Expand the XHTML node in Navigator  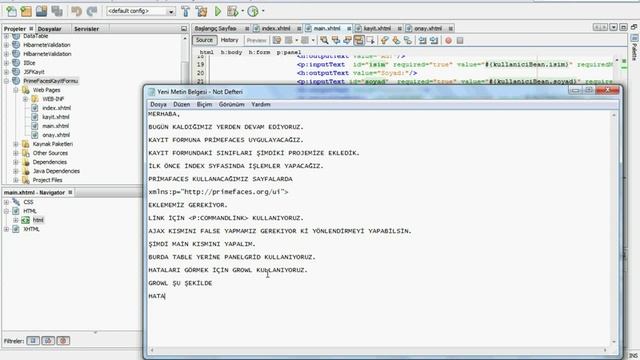tap(7, 229)
